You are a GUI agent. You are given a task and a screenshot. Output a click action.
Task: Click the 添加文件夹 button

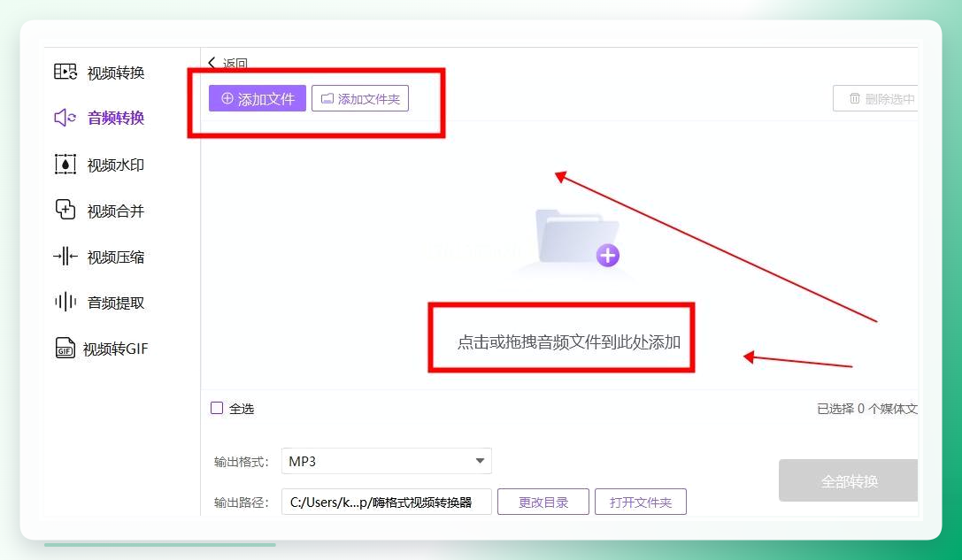coord(360,98)
